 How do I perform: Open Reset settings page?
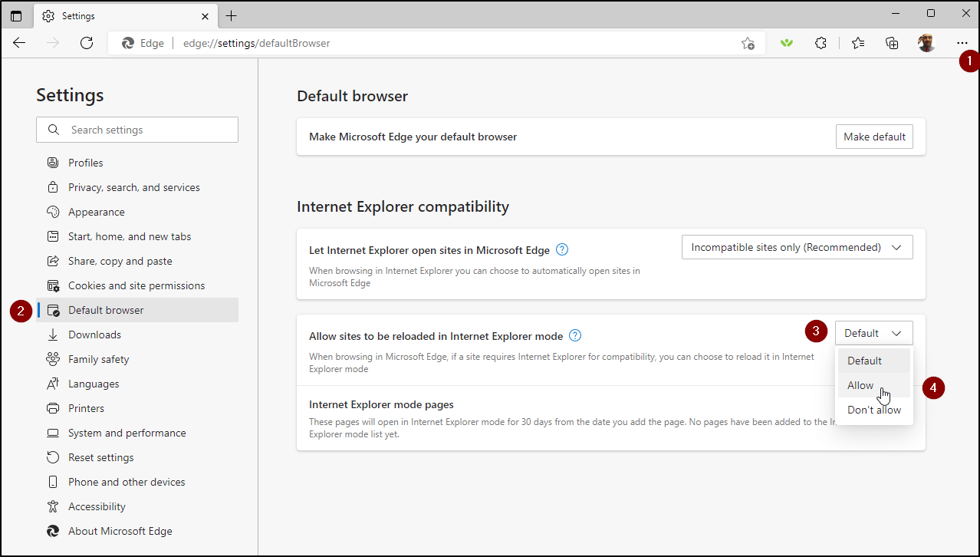137,457
